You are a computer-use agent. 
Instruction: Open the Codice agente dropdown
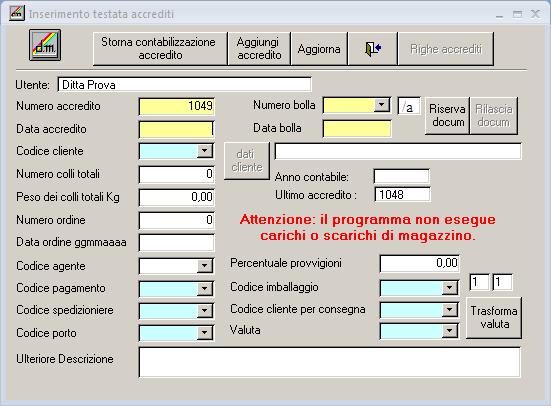(x=204, y=266)
